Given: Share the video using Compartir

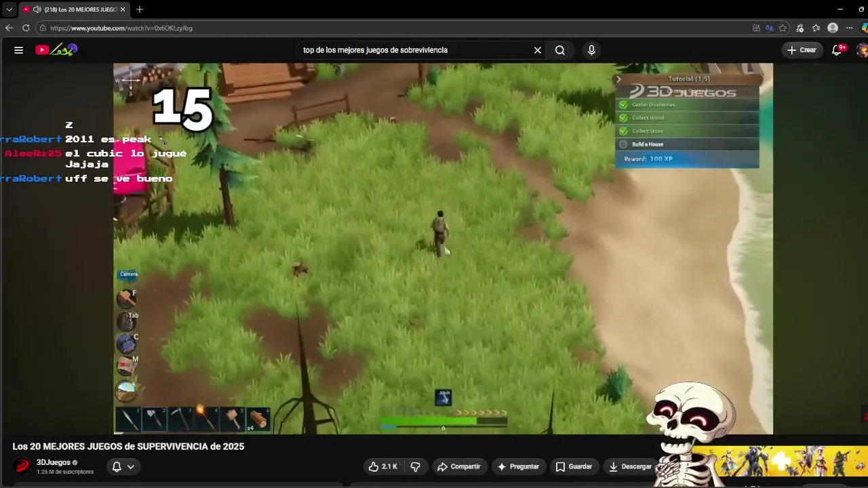Looking at the screenshot, I should 459,466.
